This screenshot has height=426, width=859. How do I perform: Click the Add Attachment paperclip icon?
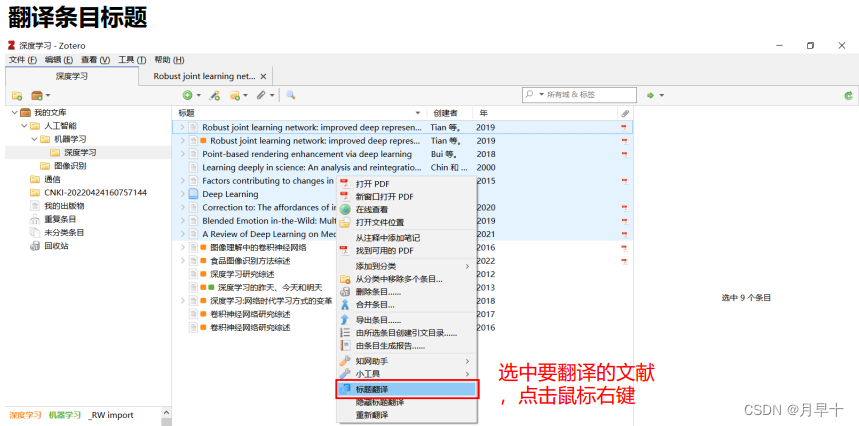coord(261,95)
